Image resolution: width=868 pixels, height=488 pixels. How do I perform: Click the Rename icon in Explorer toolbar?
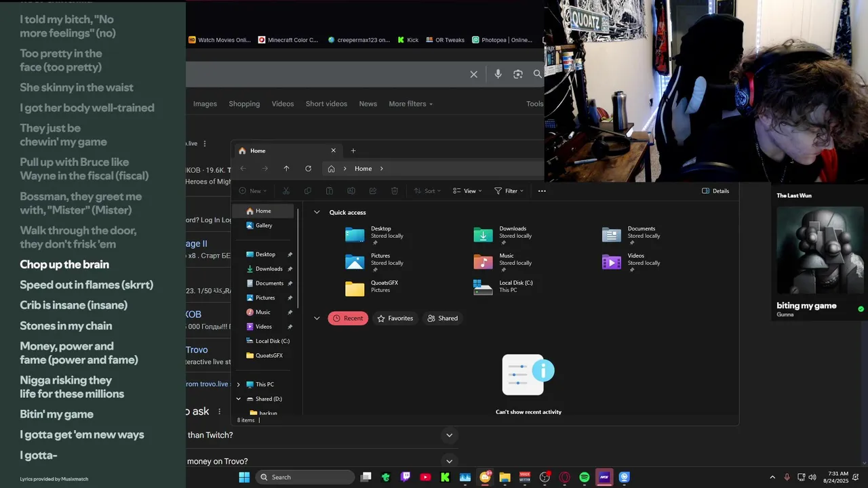click(x=351, y=191)
